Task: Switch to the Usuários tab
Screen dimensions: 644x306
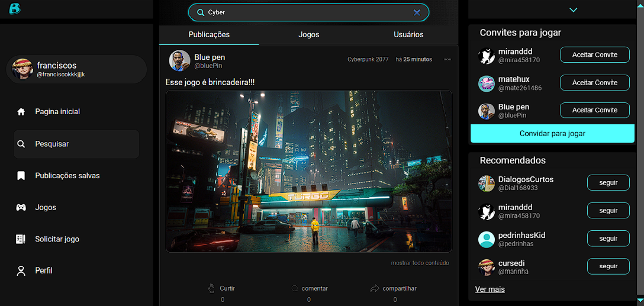Action: (x=408, y=35)
